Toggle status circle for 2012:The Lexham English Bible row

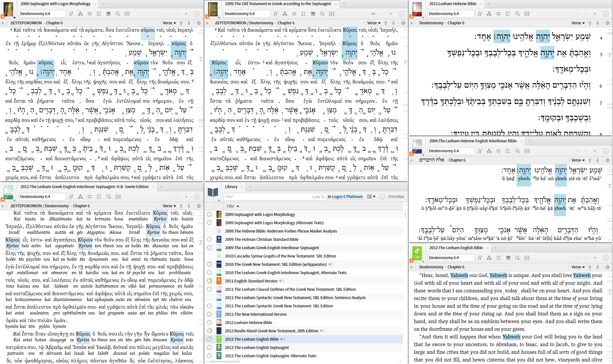209,339
